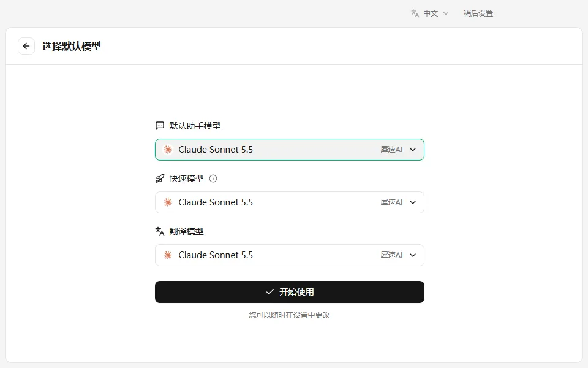Click 犀速AI provider tag in 默认助手模型 dropdown
The height and width of the screenshot is (368, 588).
[x=391, y=150]
